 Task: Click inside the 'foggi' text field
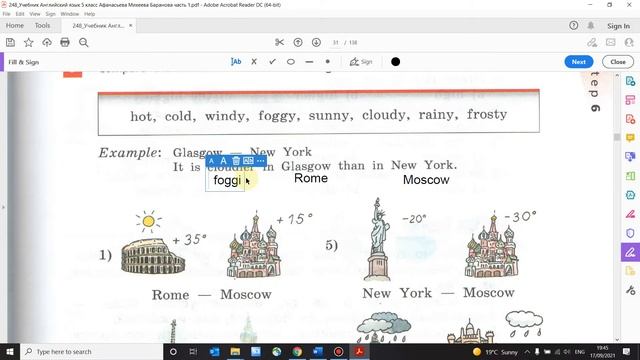point(225,180)
